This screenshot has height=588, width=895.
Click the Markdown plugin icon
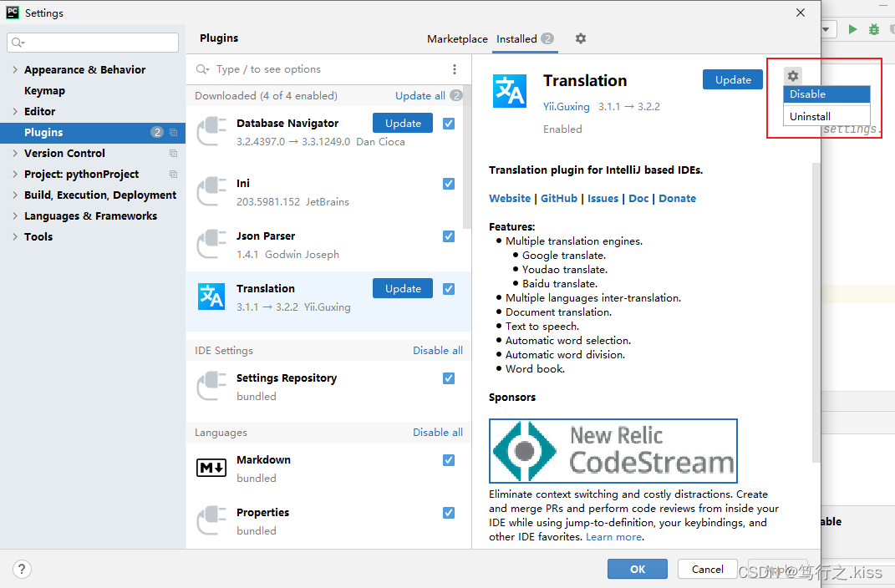211,468
